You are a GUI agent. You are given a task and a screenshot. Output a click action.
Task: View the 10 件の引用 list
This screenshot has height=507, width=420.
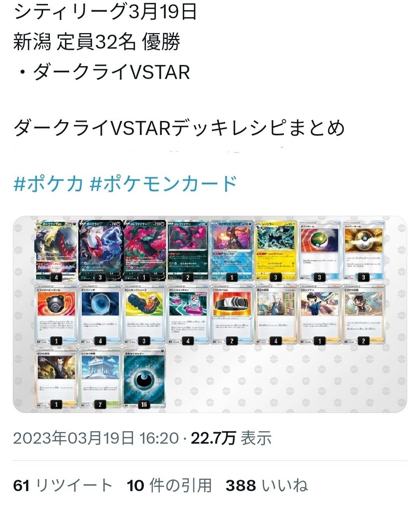170,486
